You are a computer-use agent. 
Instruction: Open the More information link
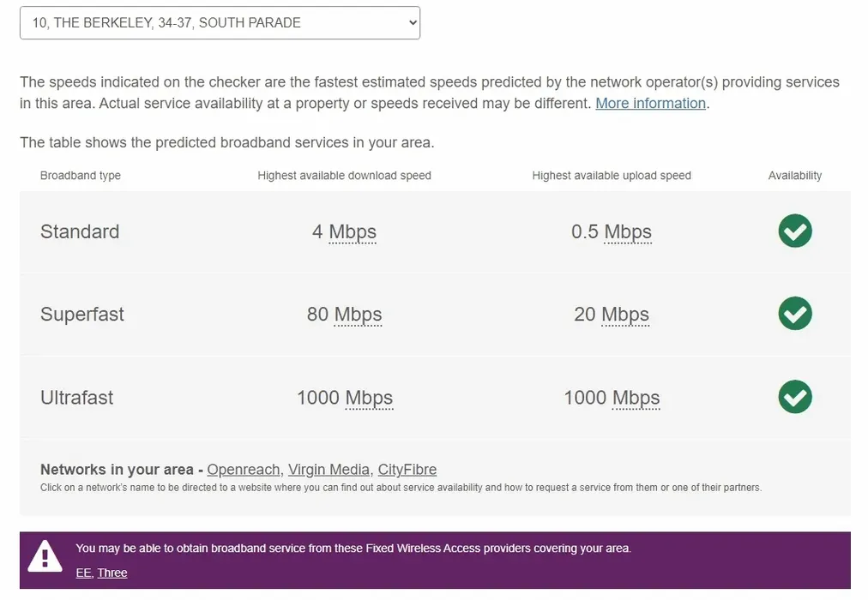(650, 103)
